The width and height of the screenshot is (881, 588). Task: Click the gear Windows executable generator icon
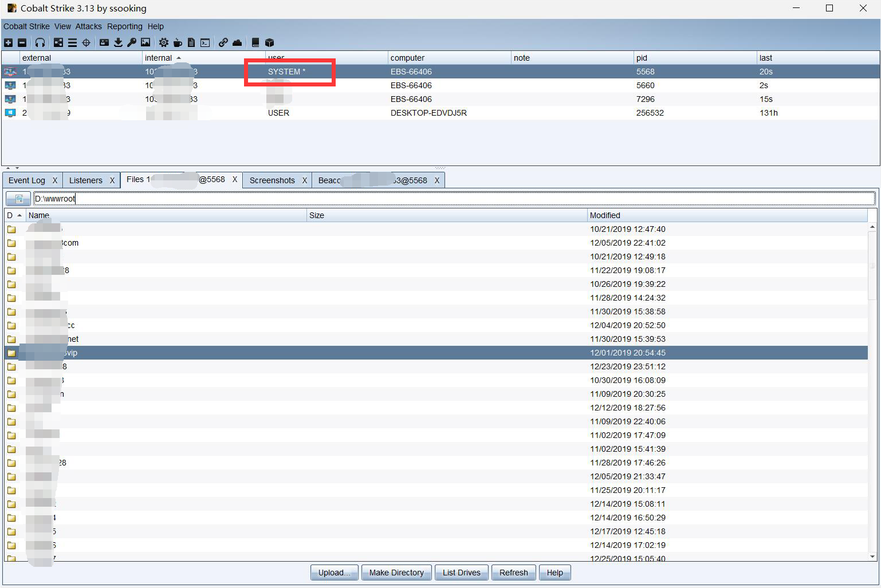coord(164,42)
